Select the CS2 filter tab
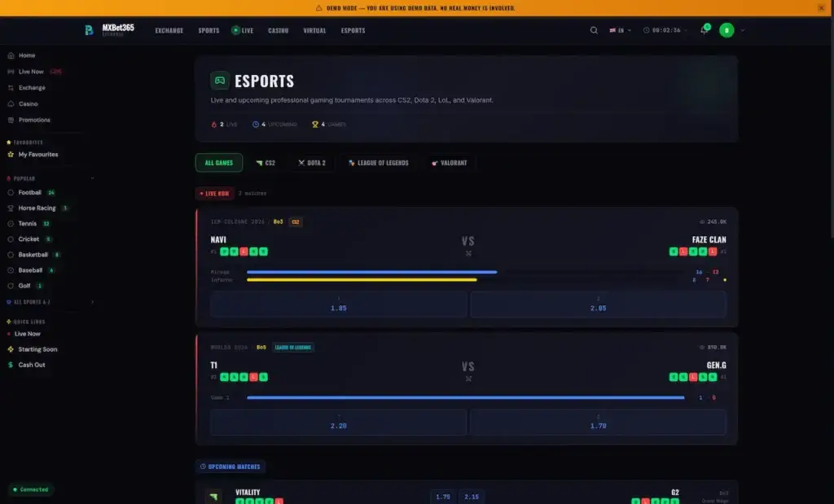The image size is (834, 504). point(266,163)
